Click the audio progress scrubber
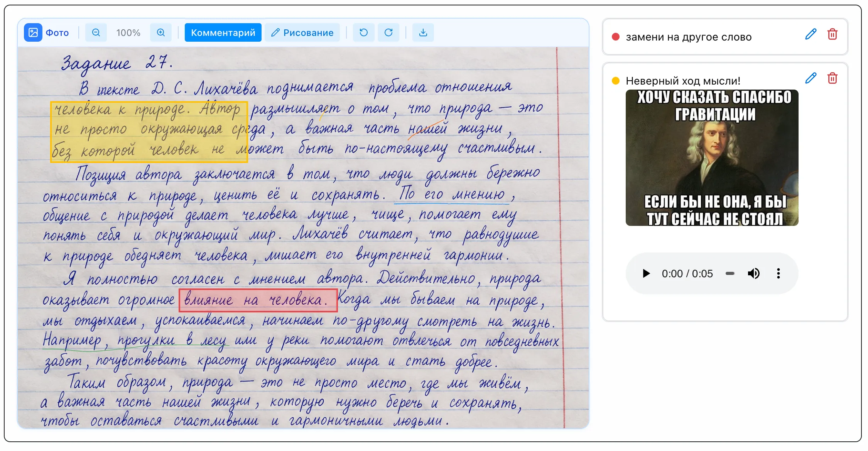The width and height of the screenshot is (868, 451). point(730,273)
